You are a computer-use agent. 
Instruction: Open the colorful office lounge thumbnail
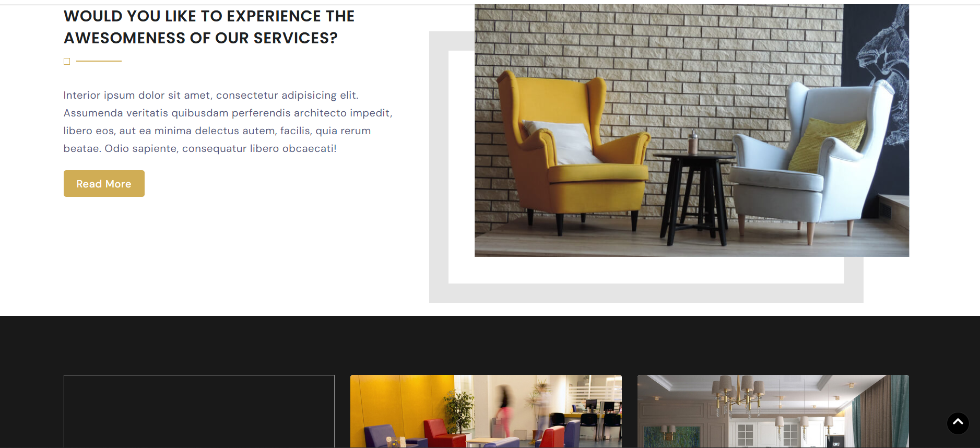pyautogui.click(x=486, y=411)
